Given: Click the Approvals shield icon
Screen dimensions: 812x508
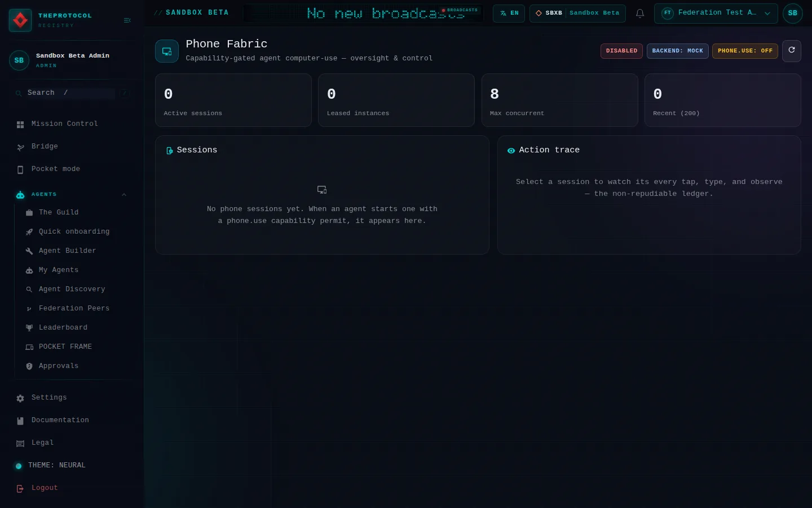Looking at the screenshot, I should (x=29, y=366).
